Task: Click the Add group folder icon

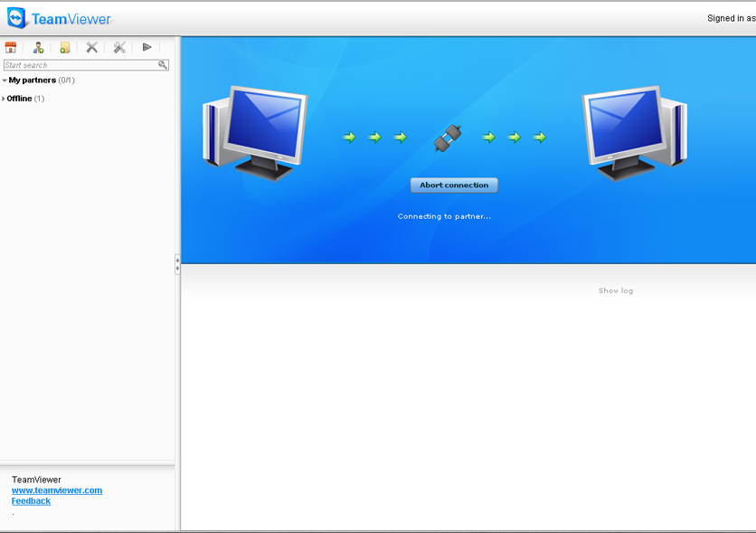Action: coord(65,47)
